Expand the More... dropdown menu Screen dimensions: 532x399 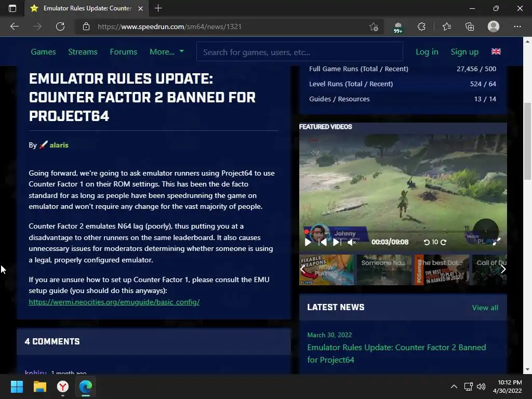[x=167, y=51]
